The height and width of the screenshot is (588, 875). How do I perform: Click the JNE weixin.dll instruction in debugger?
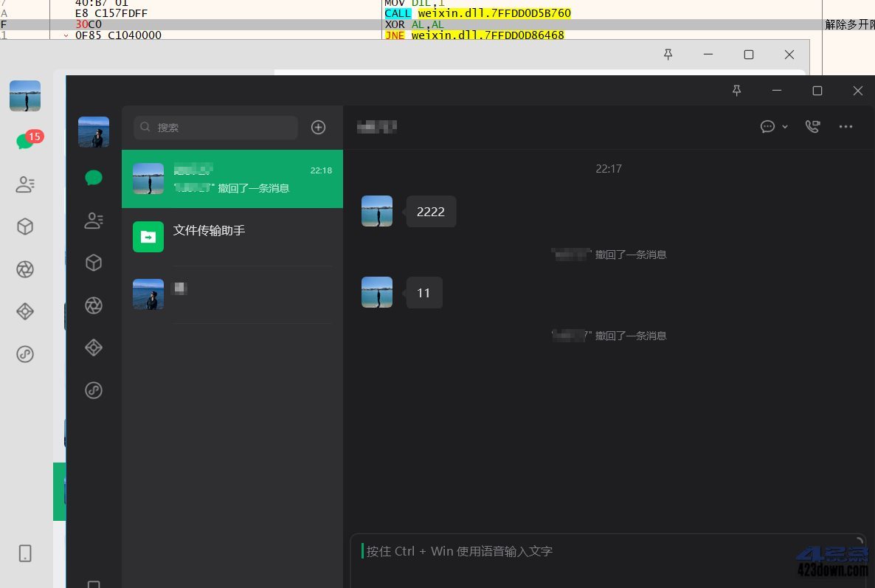point(474,35)
